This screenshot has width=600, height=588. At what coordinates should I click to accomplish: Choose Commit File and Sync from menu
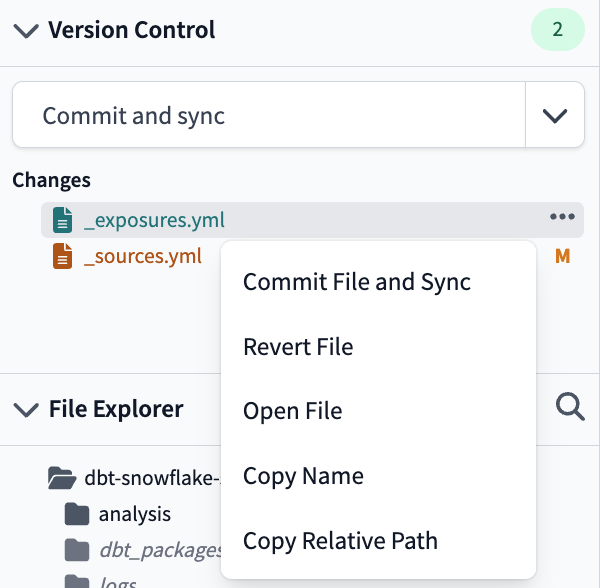356,282
